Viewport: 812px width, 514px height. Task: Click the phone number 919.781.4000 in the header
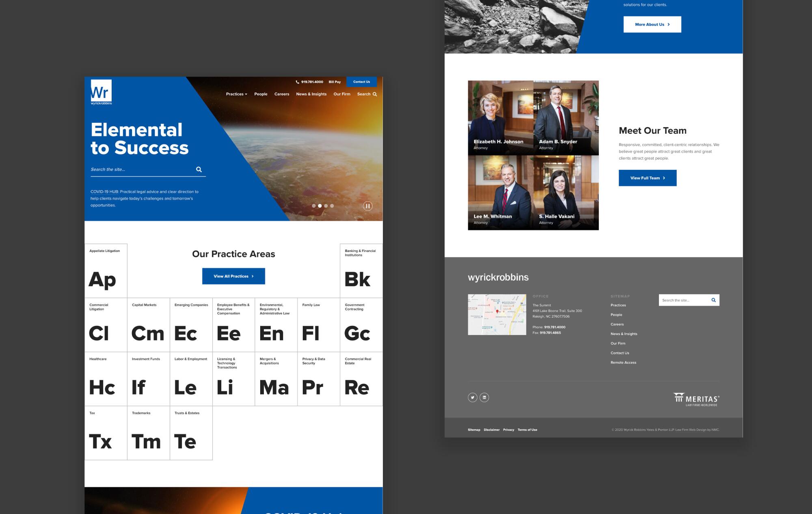312,82
